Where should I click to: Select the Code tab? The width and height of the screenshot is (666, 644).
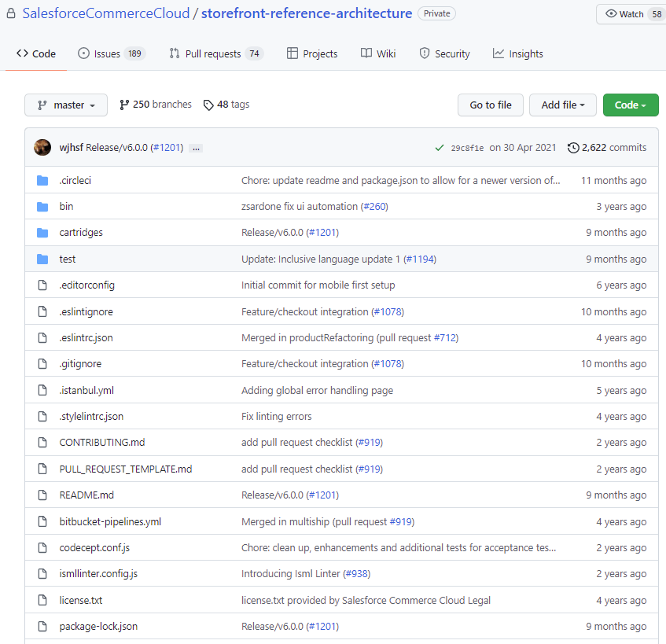[36, 53]
